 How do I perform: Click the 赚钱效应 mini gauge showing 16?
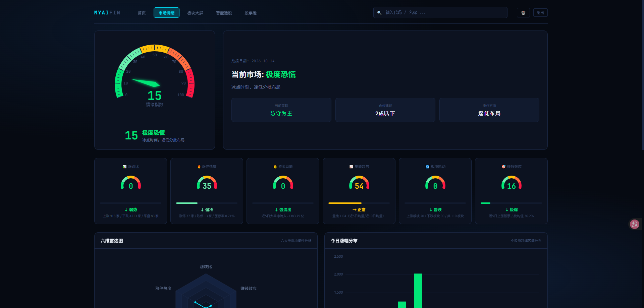click(x=512, y=183)
